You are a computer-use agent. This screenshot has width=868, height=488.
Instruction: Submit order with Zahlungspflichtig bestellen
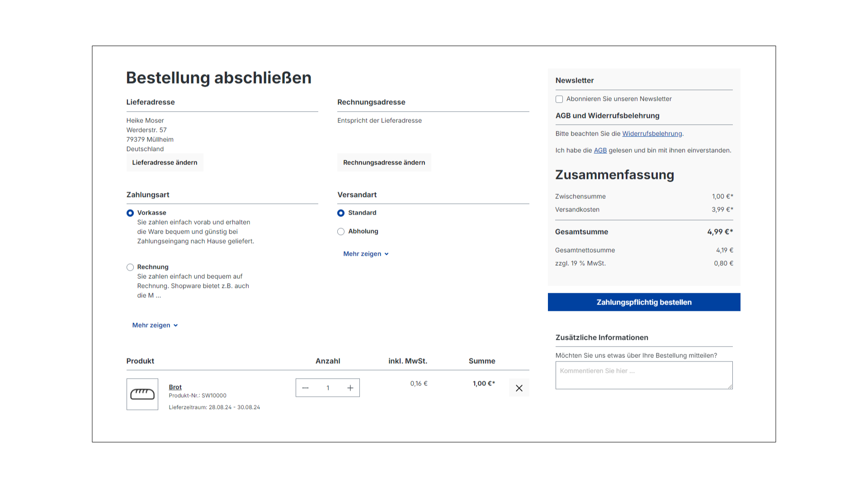click(644, 302)
